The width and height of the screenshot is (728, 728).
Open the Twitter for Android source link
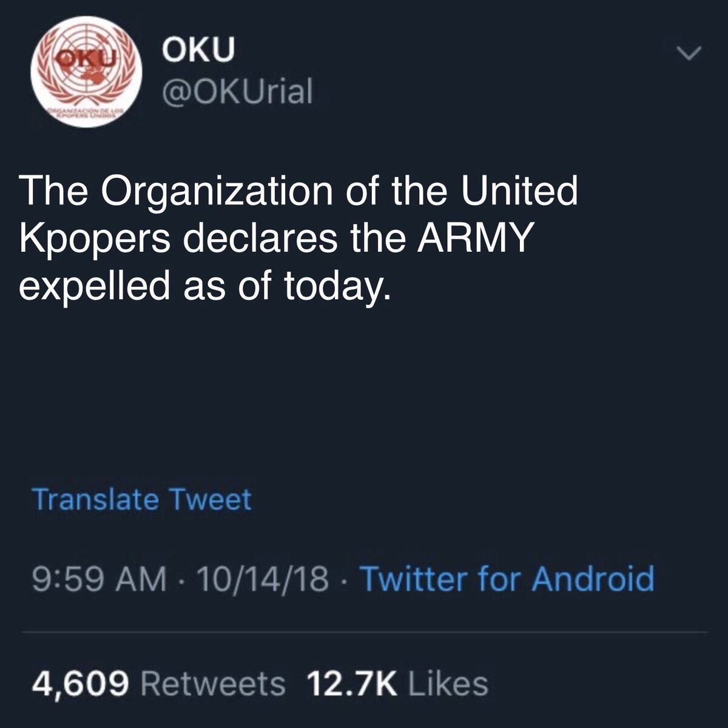[508, 579]
